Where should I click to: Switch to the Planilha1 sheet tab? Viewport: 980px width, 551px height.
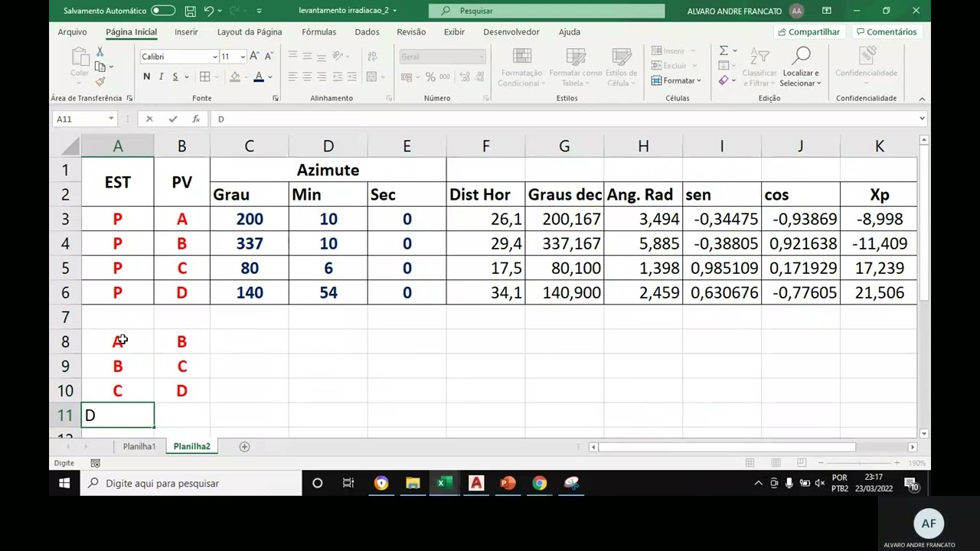point(139,446)
